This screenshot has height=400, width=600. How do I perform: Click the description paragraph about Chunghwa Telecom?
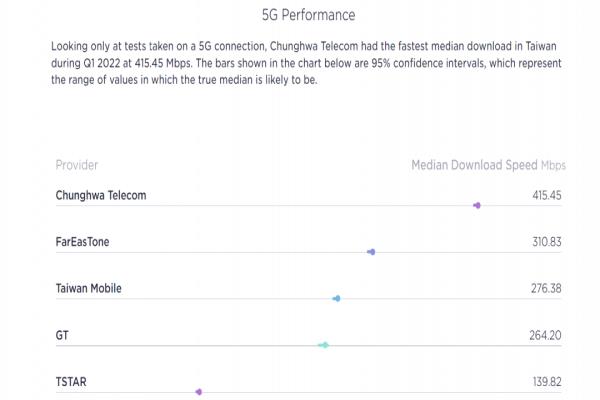click(x=306, y=63)
